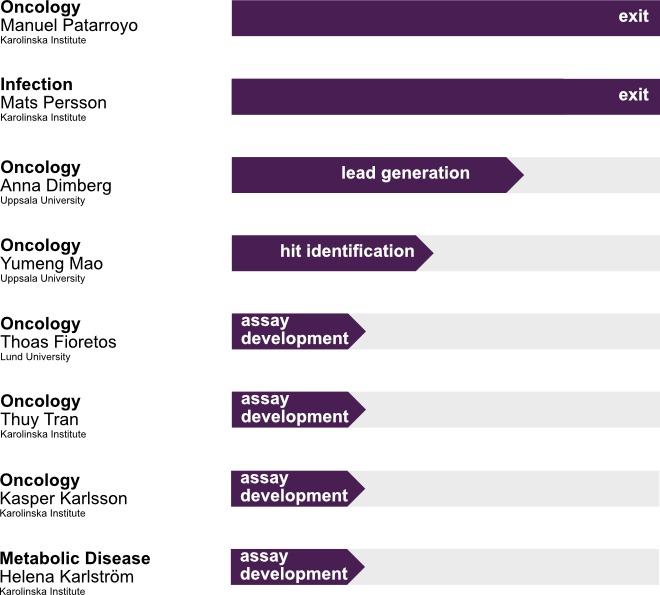Select Kasper Karlsson's 'assay development' bar
Image resolution: width=660 pixels, height=595 pixels.
(294, 486)
